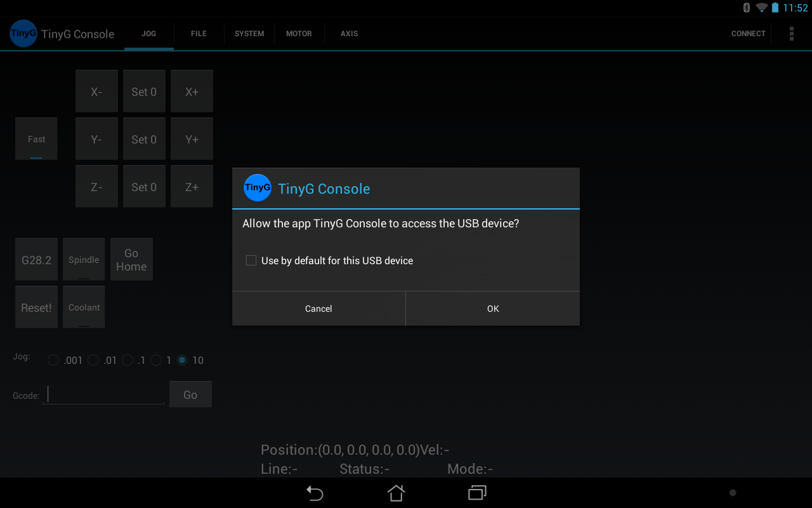Viewport: 812px width, 508px height.
Task: Click the dialog title TinyG Console
Action: (x=324, y=189)
